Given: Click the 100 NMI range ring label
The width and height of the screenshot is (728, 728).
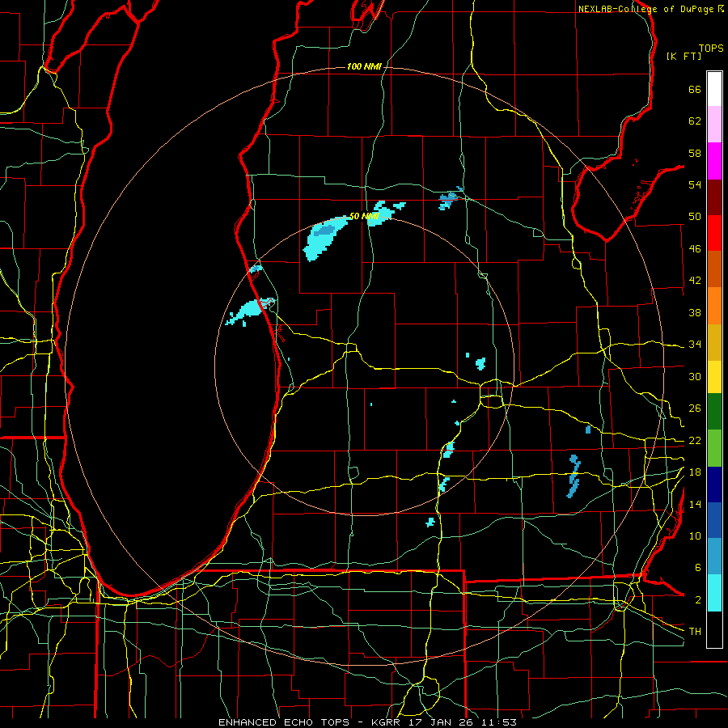Looking at the screenshot, I should 364,67.
